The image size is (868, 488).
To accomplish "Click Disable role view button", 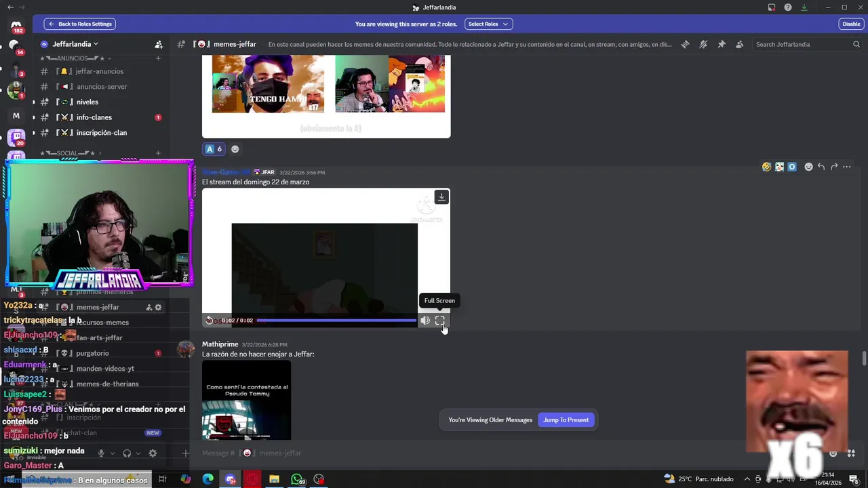I will (x=851, y=24).
